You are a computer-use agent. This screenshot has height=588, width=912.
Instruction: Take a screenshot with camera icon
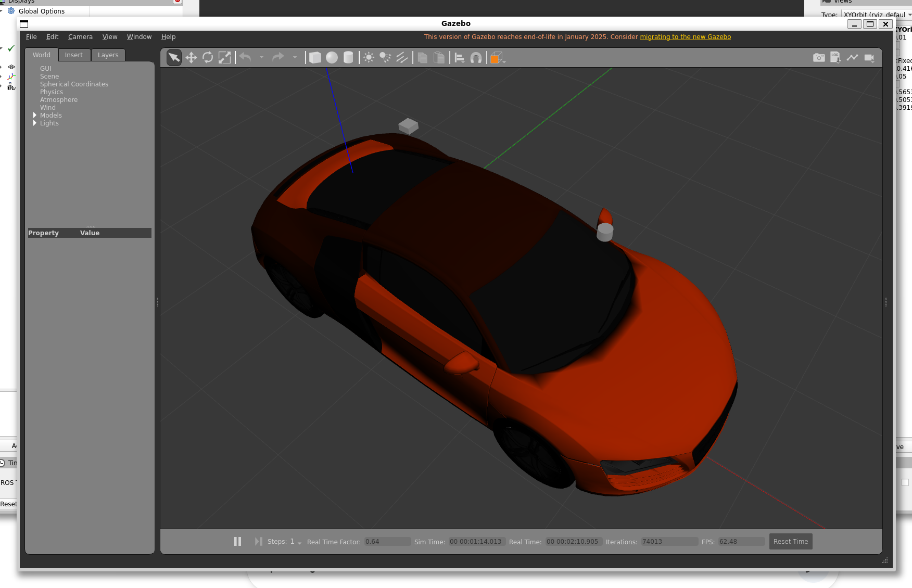pyautogui.click(x=819, y=58)
